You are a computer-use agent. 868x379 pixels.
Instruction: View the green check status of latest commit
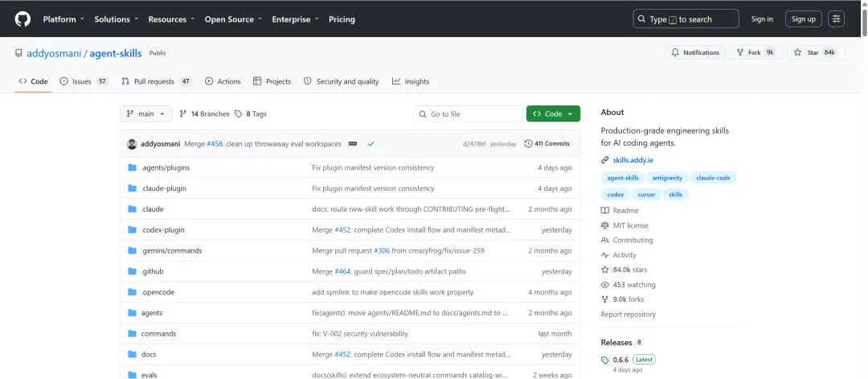point(371,144)
